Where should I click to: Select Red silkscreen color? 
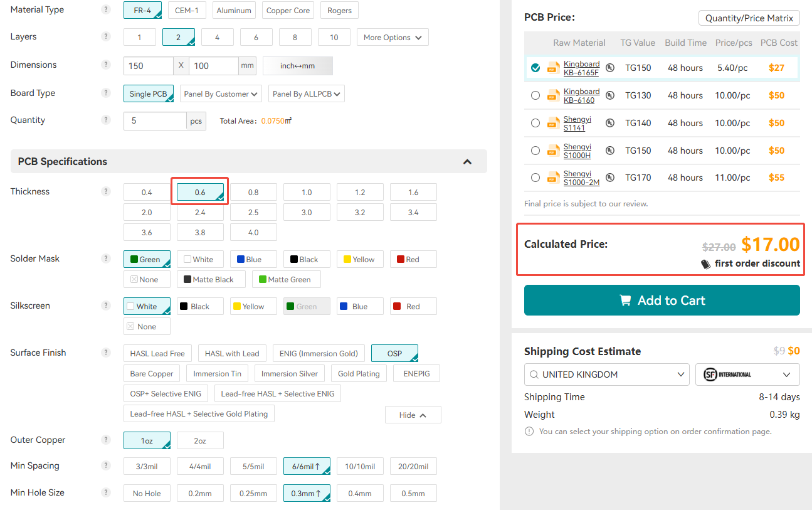tap(413, 306)
